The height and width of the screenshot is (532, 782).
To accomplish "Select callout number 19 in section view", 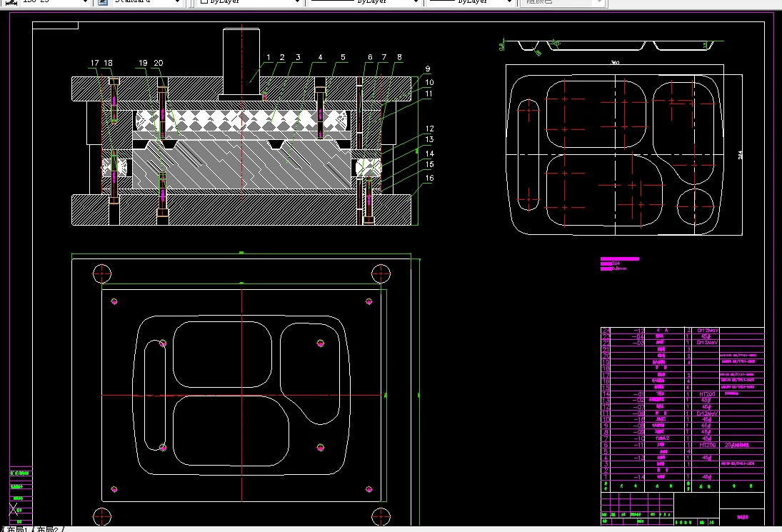I will pos(143,63).
